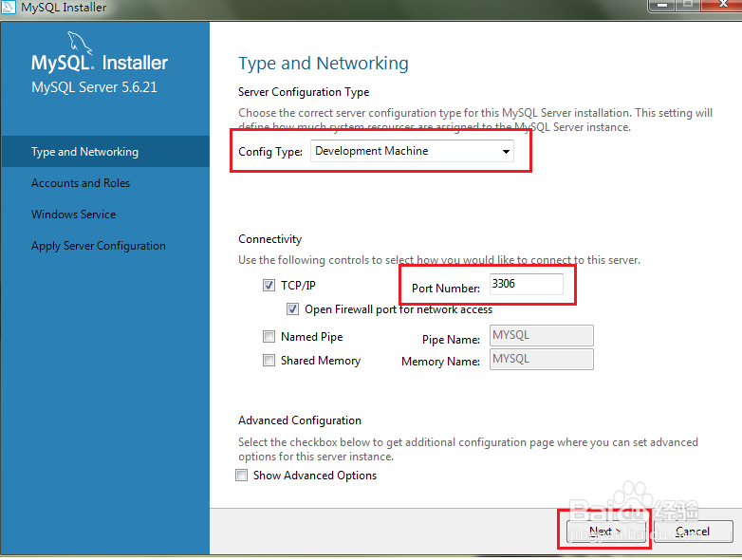The image size is (742, 560).
Task: Open the Config Type dropdown
Action: [412, 151]
